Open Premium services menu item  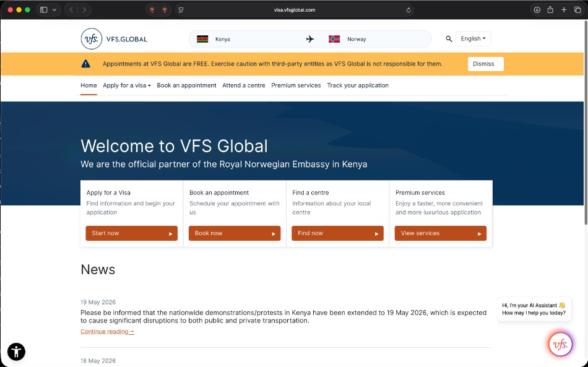(x=296, y=85)
